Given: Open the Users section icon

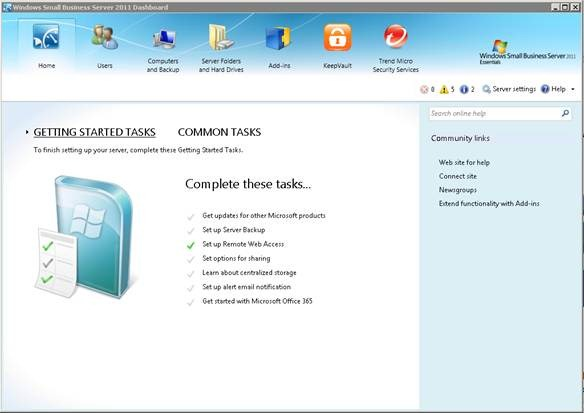Looking at the screenshot, I should coord(105,37).
